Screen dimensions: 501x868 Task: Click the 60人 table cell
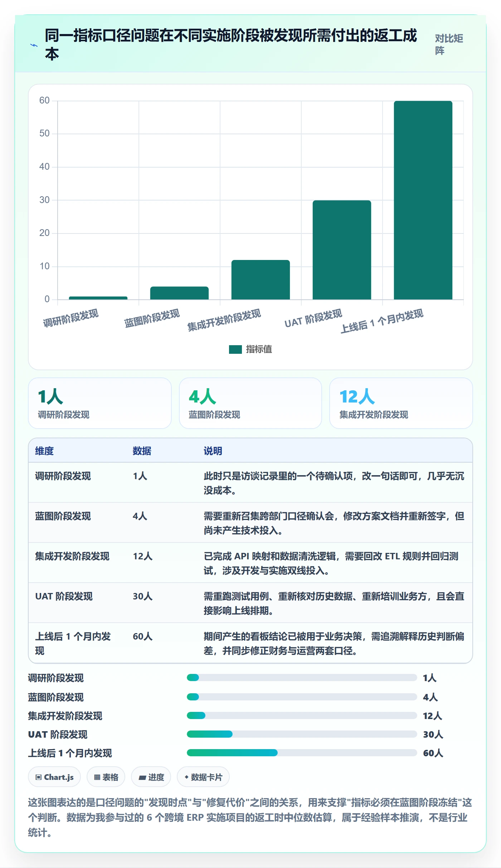(143, 636)
